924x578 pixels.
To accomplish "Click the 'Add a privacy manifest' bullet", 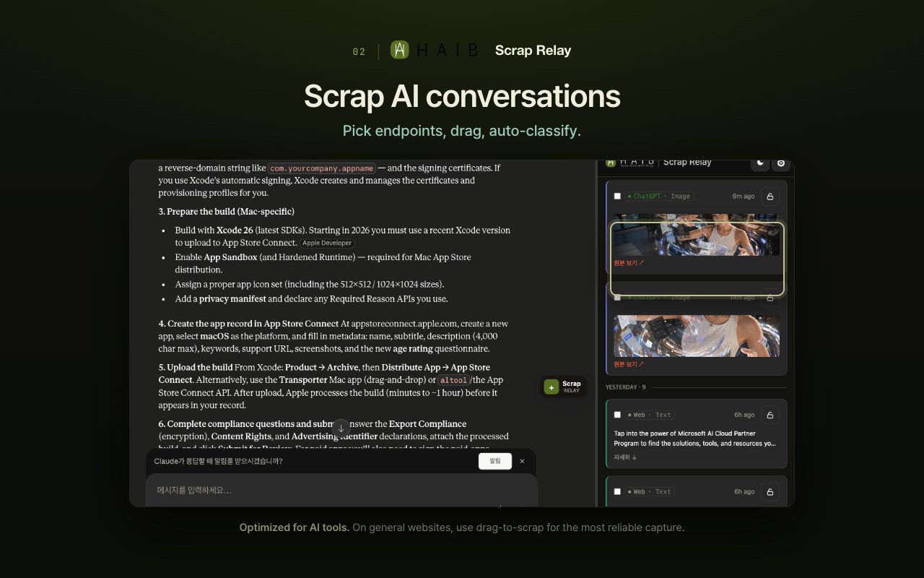I will [x=311, y=299].
